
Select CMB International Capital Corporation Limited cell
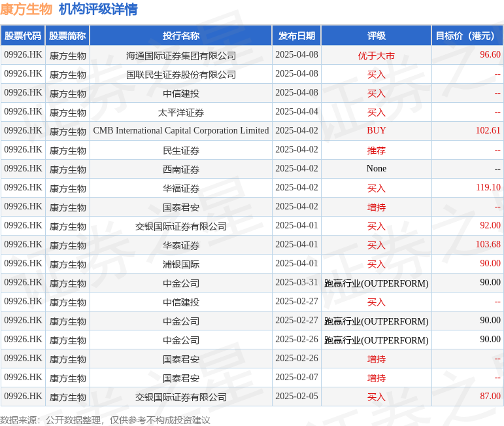(x=181, y=131)
